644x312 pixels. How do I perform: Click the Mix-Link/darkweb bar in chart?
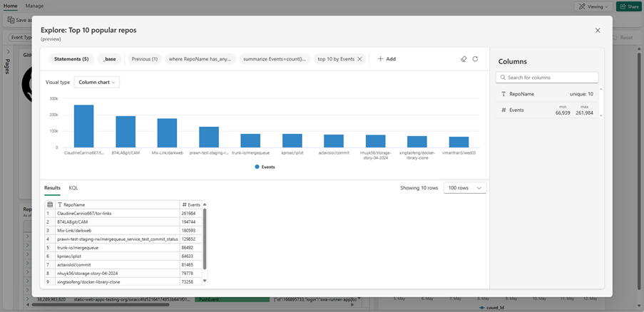pos(167,132)
